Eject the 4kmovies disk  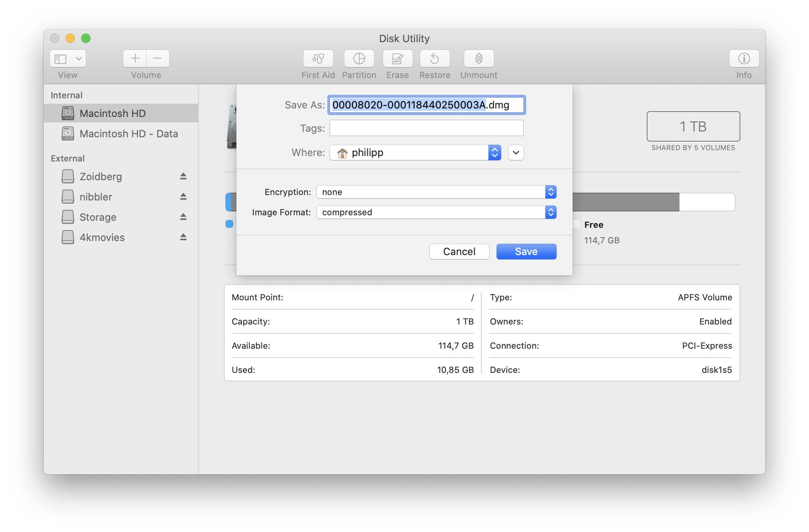coord(183,237)
